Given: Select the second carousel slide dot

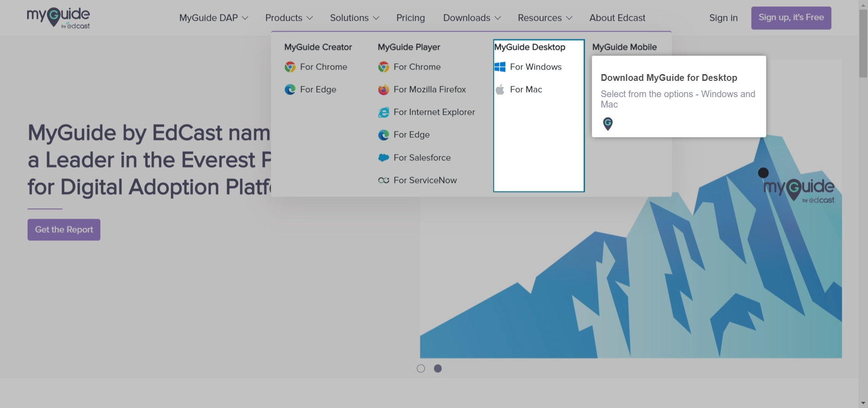Looking at the screenshot, I should (438, 369).
